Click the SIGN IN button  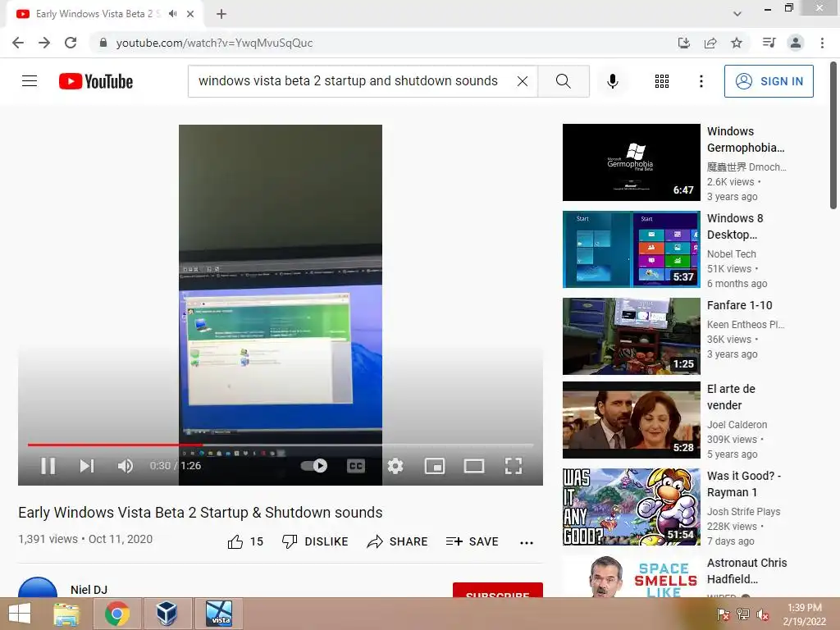coord(768,81)
